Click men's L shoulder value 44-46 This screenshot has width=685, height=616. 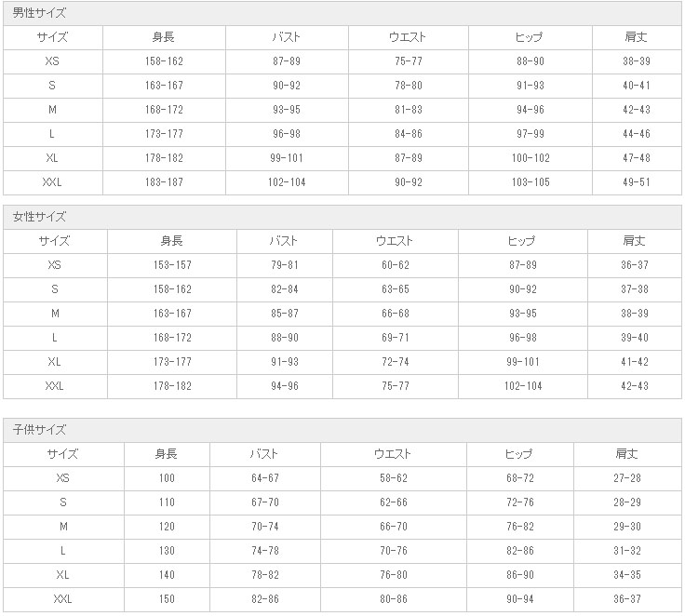636,134
